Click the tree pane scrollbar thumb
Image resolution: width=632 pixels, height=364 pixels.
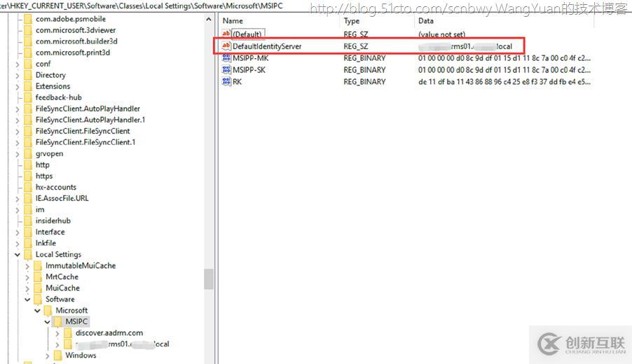tap(208, 279)
